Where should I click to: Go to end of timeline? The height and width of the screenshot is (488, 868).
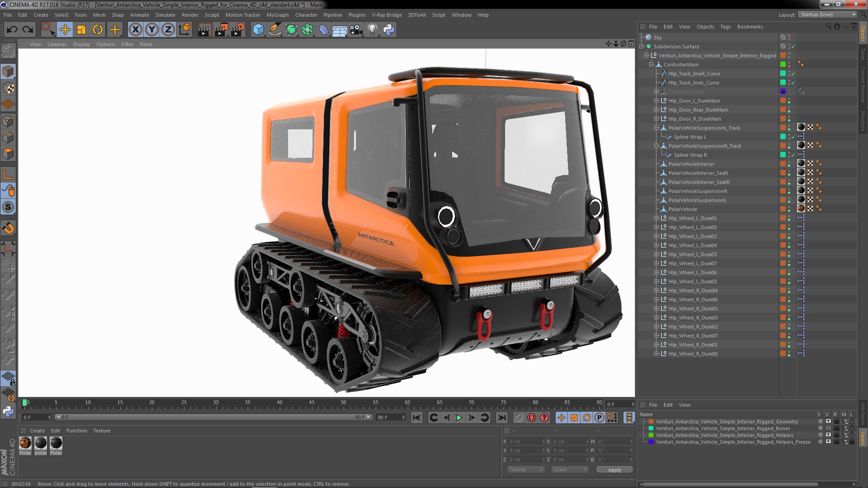coord(501,418)
